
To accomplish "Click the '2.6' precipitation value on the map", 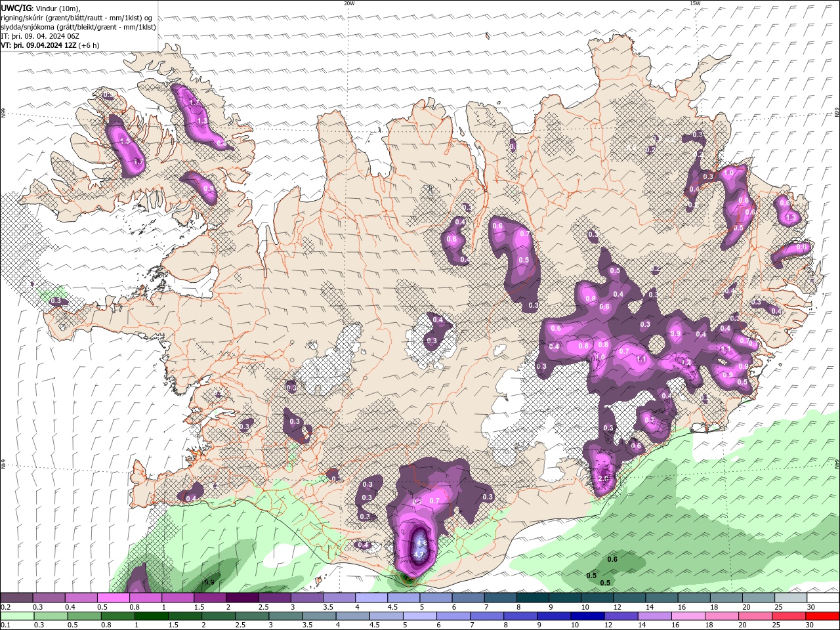I will pyautogui.click(x=604, y=478).
